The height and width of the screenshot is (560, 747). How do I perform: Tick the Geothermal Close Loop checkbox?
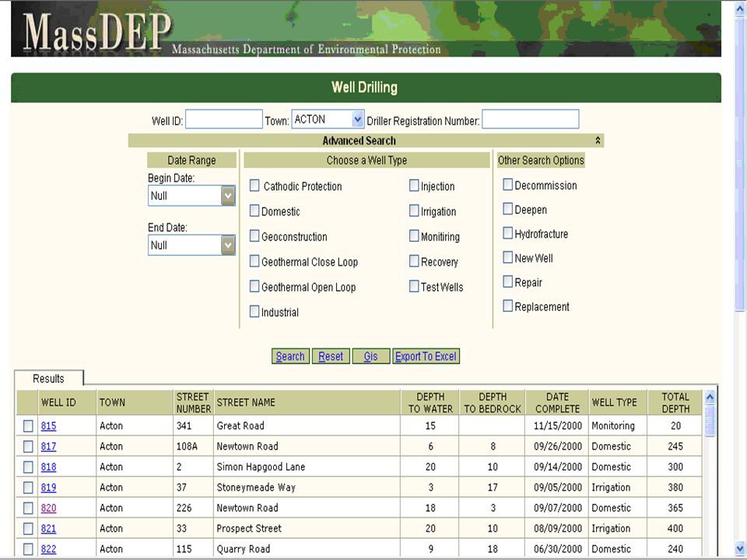point(255,261)
